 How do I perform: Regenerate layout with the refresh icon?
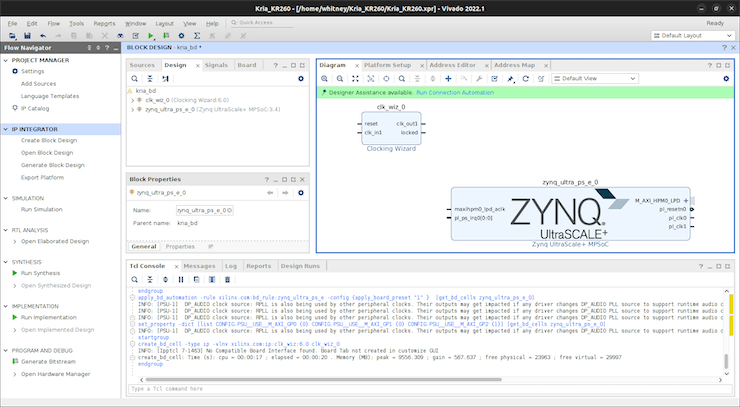coord(525,79)
